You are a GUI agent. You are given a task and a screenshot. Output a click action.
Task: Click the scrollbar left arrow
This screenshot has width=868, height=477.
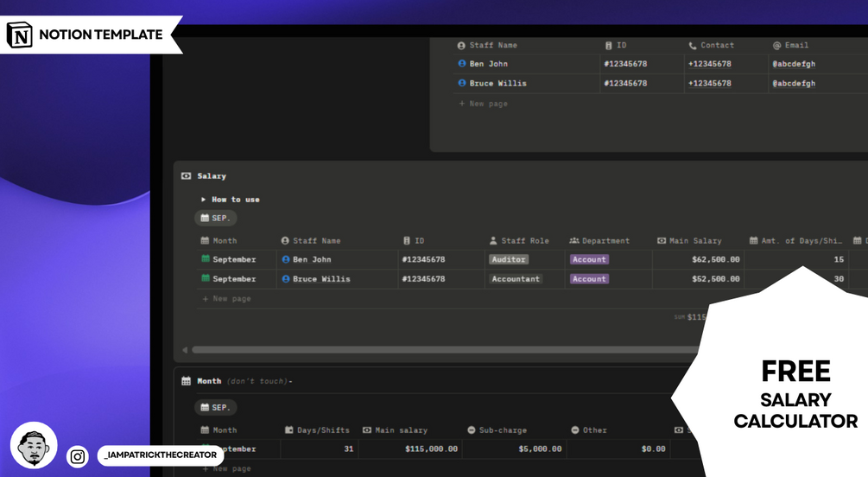185,350
